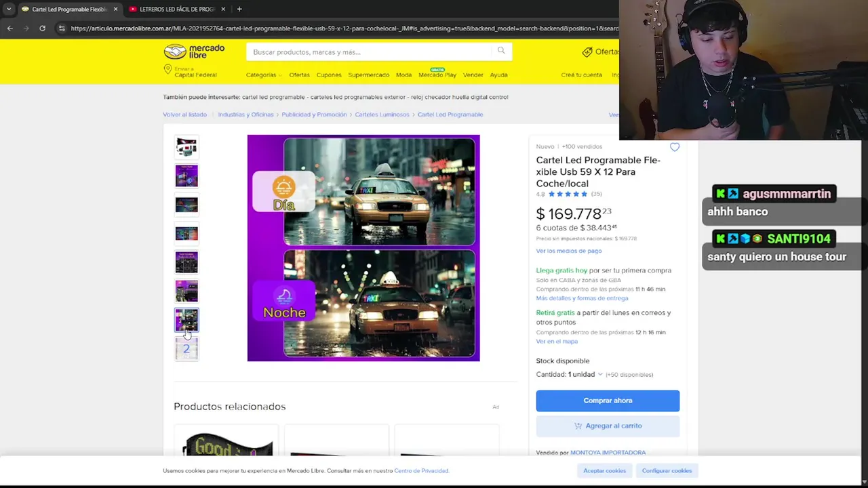Click the star rating for reviews
Viewport: 868px width, 488px height.
point(568,195)
